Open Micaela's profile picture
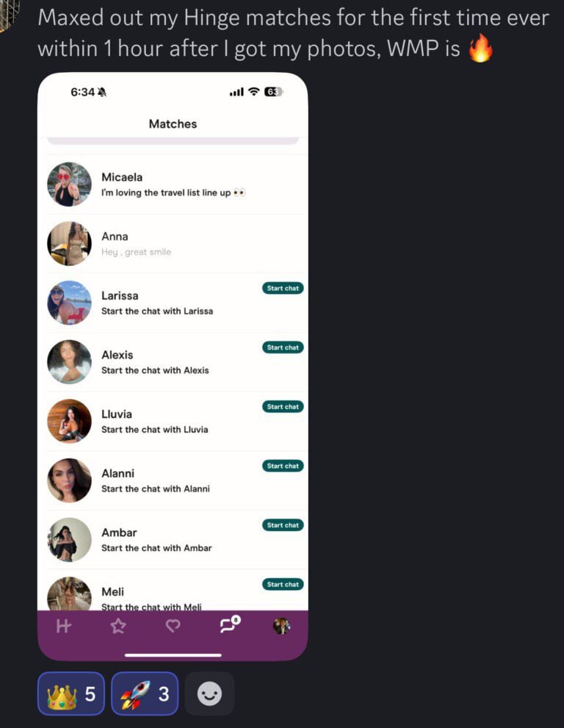The width and height of the screenshot is (564, 728). point(69,184)
